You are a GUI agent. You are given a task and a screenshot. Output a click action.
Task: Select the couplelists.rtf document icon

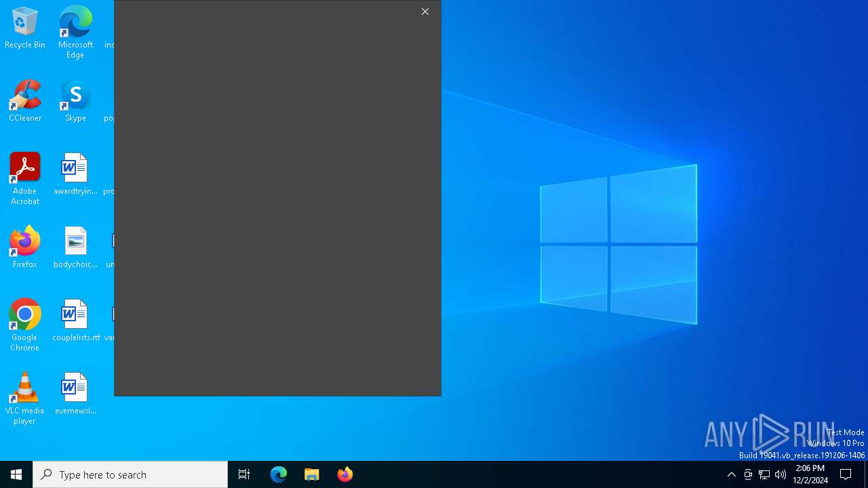75,321
